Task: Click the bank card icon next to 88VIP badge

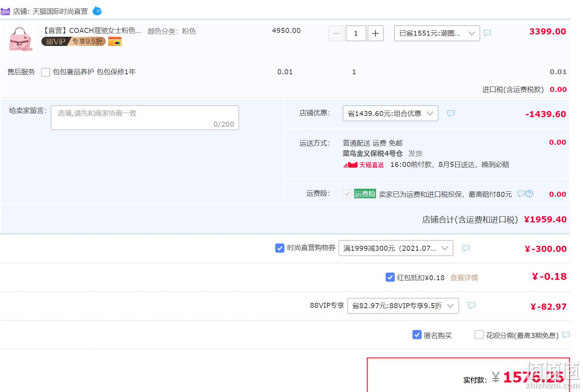Action: pos(115,41)
